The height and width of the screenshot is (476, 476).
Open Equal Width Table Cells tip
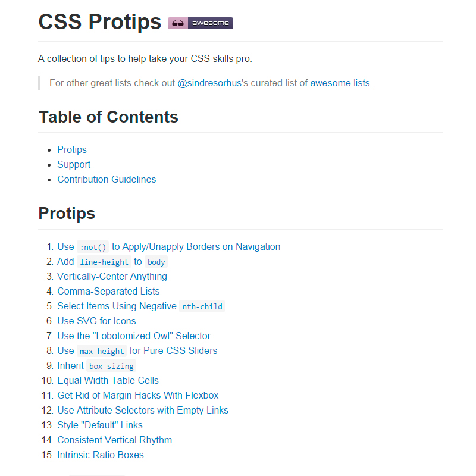click(x=108, y=380)
